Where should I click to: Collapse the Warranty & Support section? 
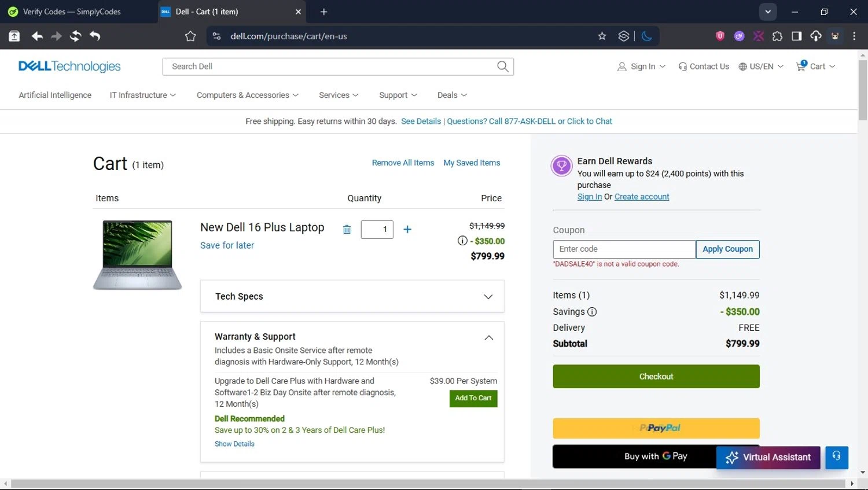tap(489, 338)
